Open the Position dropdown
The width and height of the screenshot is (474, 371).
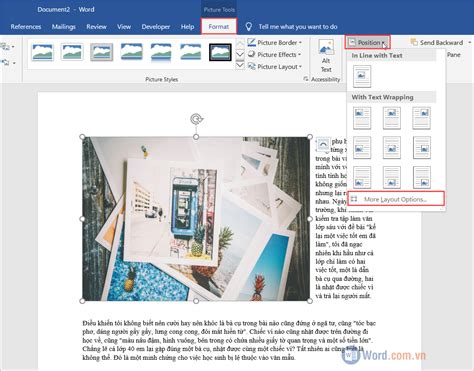coord(368,42)
